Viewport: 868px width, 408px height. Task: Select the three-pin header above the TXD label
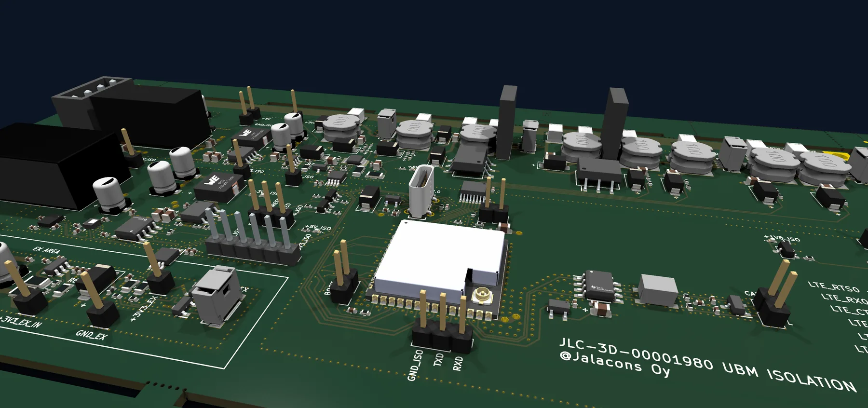click(x=442, y=321)
